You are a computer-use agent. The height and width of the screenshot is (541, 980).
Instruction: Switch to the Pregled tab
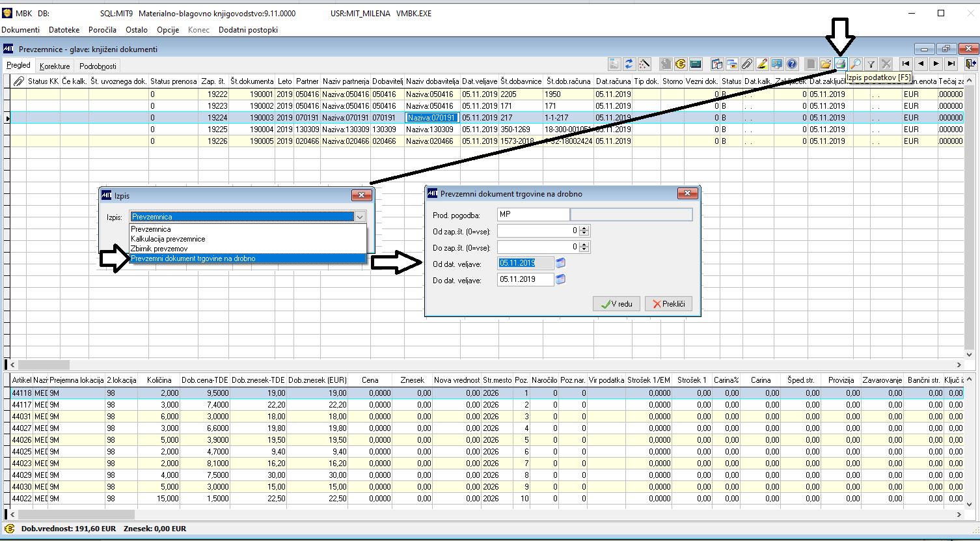(19, 66)
